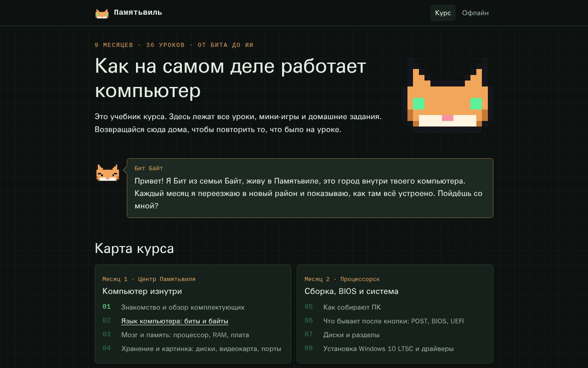Click the Компьютер изнутри card title
This screenshot has height=368, width=588.
[x=142, y=291]
